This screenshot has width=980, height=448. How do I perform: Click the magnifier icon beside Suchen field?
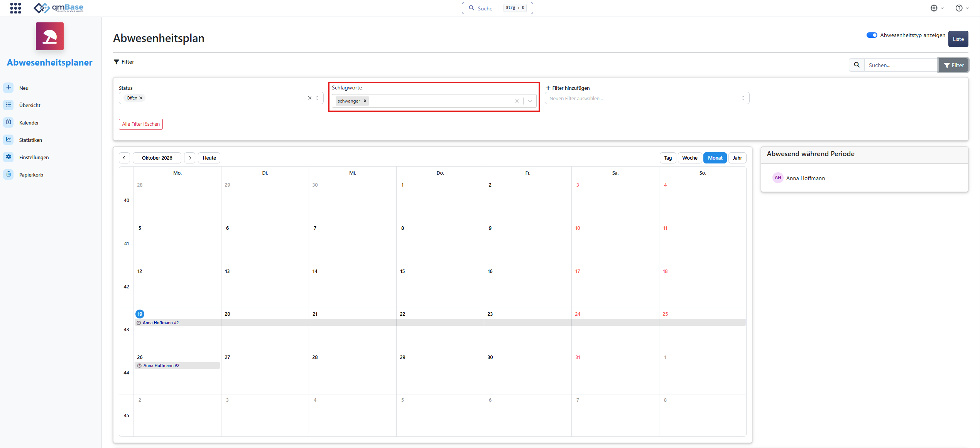pos(857,65)
